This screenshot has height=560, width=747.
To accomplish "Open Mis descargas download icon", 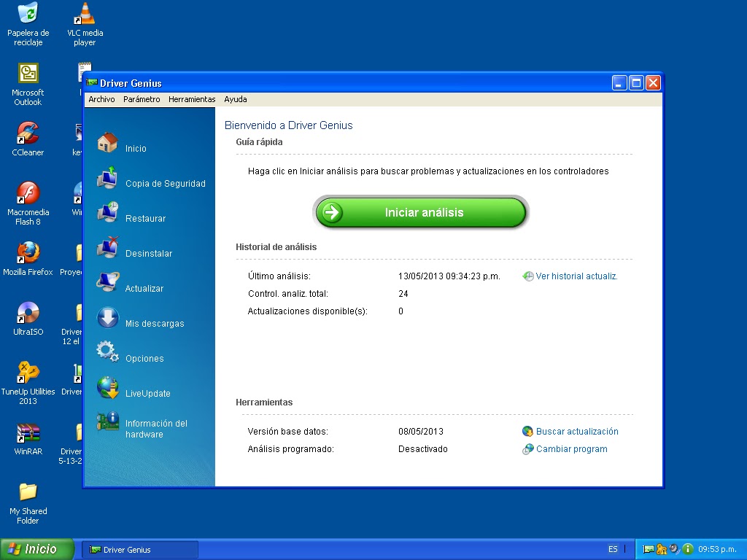I will coord(108,318).
